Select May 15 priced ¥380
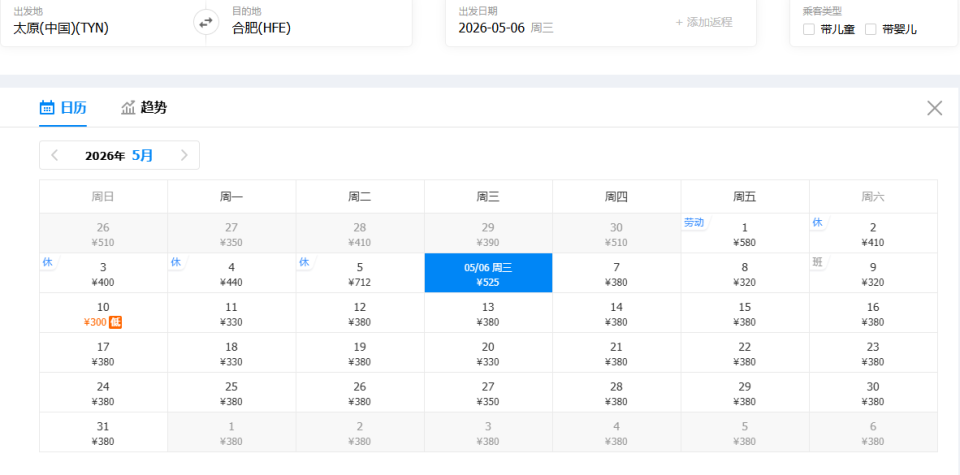 745,313
